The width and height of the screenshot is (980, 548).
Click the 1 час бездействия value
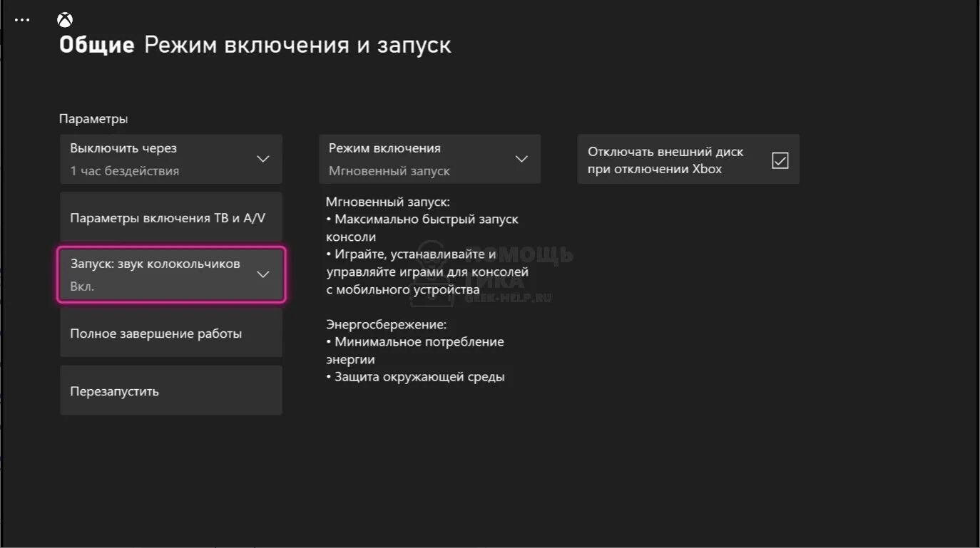125,171
